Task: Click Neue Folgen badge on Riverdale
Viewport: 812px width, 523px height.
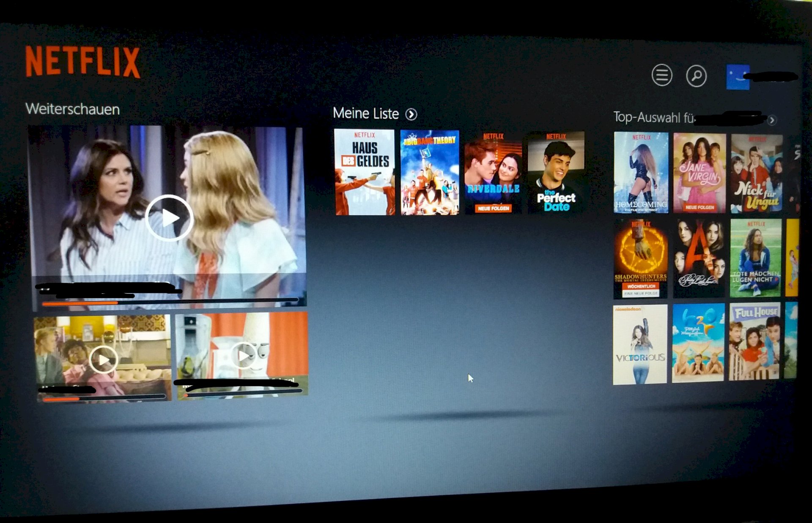Action: [x=493, y=208]
